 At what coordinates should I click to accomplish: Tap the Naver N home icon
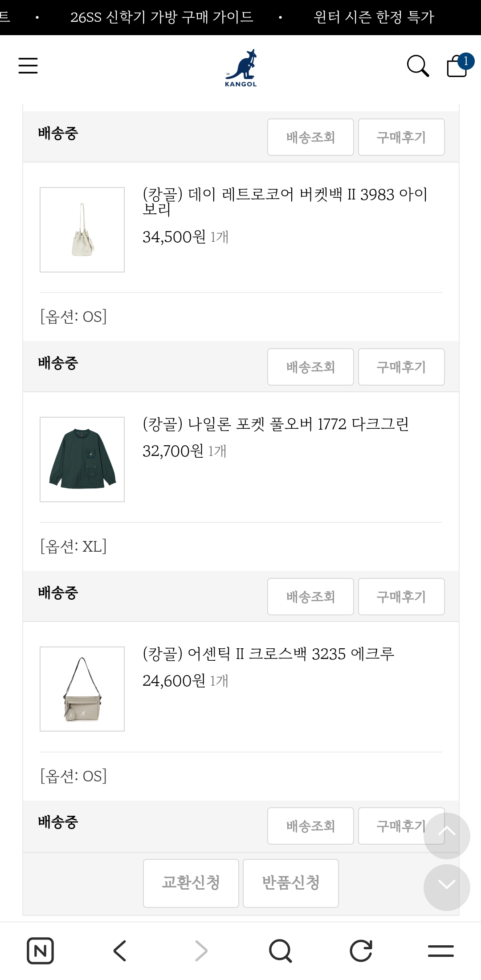click(41, 951)
